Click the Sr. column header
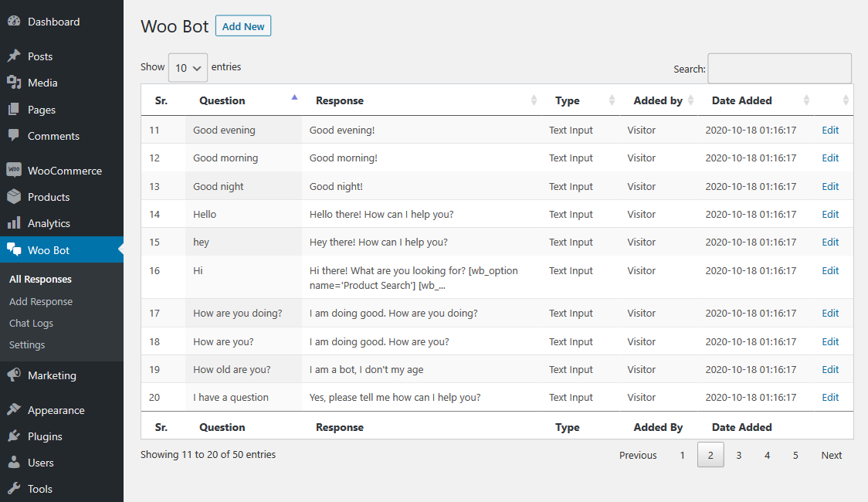 (161, 100)
